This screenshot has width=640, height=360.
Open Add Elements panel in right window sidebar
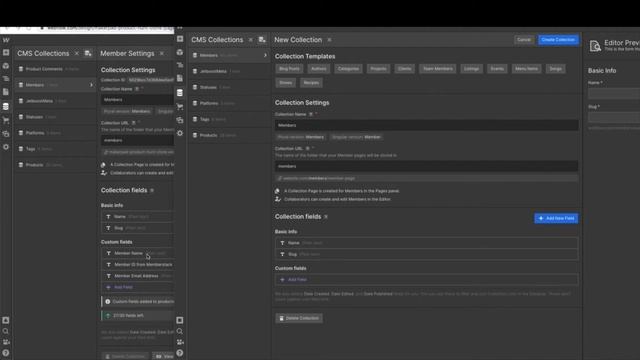click(180, 39)
